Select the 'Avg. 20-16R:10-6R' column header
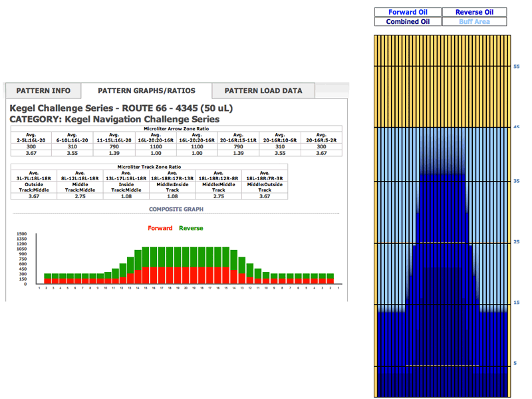532x399 pixels. tap(280, 138)
